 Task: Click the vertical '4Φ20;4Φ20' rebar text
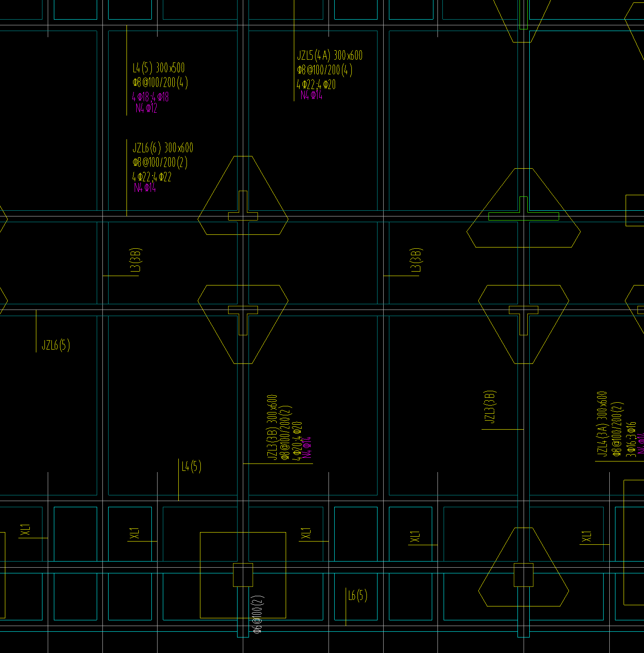[x=298, y=441]
